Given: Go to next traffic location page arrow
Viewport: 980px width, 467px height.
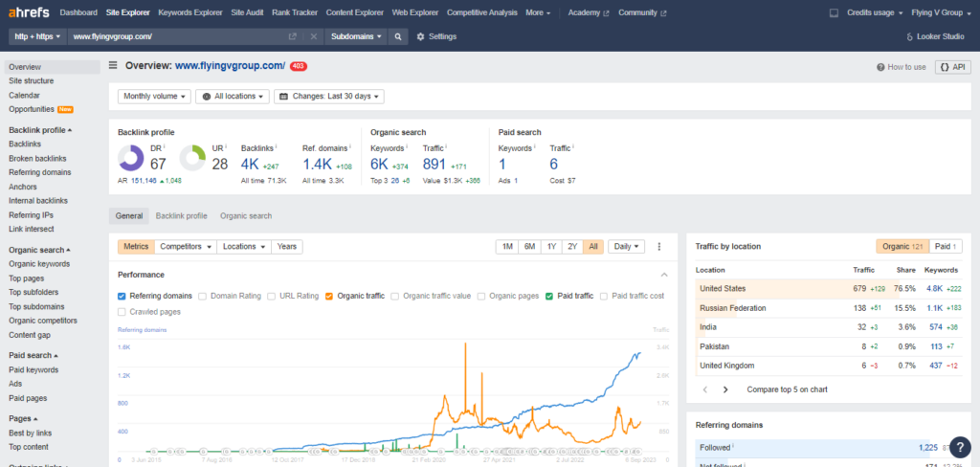Looking at the screenshot, I should point(725,389).
